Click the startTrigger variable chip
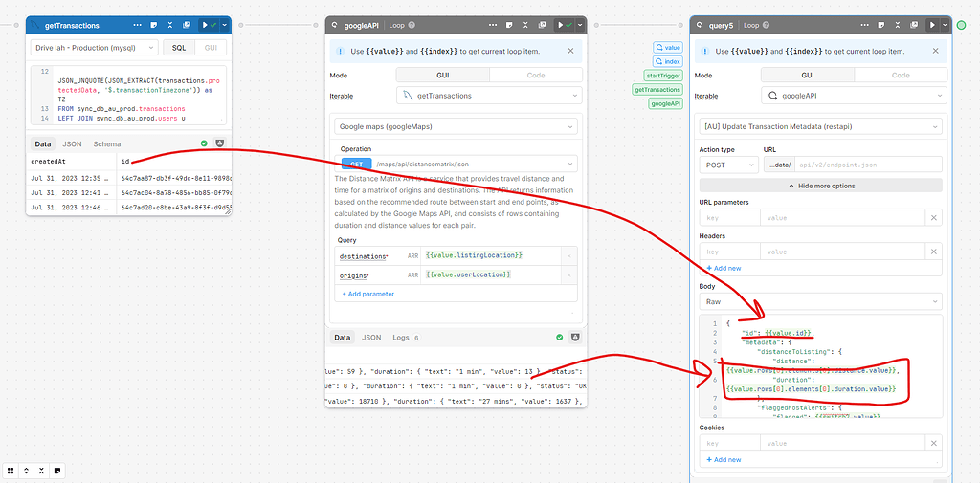The height and width of the screenshot is (483, 980). click(662, 75)
